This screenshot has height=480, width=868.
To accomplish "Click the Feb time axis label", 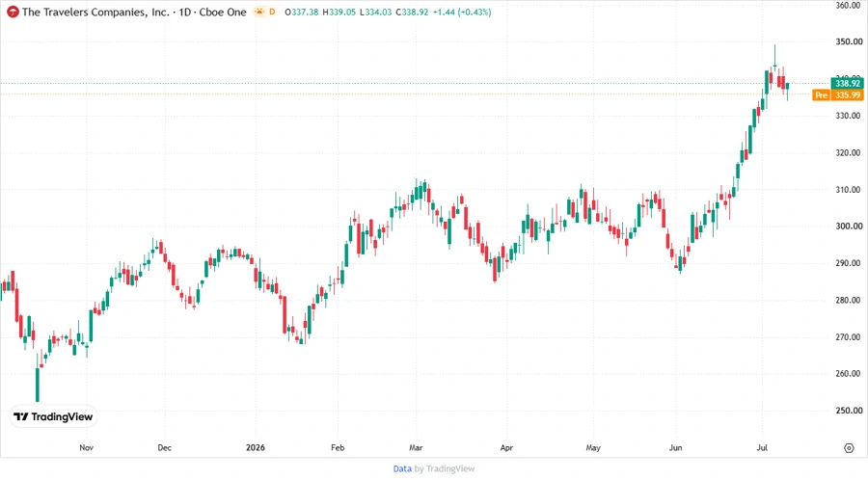I will (338, 447).
